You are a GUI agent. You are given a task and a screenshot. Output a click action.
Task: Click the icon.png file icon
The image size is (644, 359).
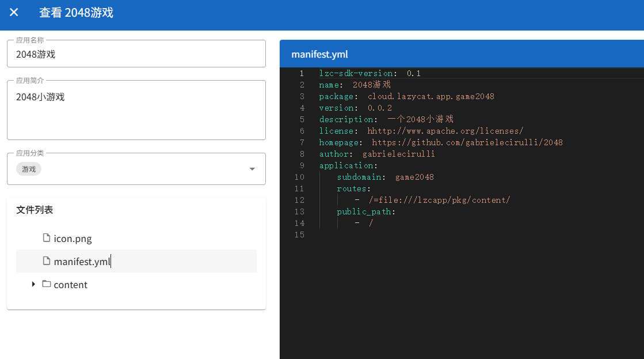coord(47,238)
